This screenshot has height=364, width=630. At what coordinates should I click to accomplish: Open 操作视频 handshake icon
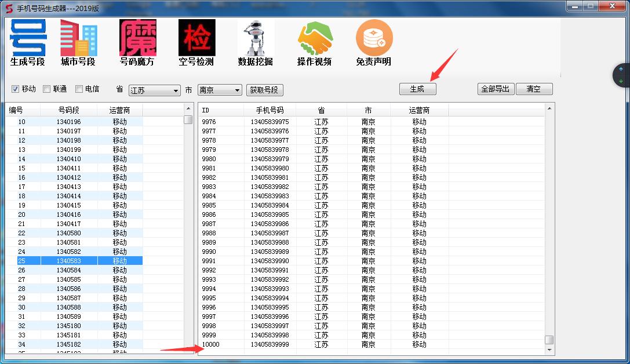315,38
